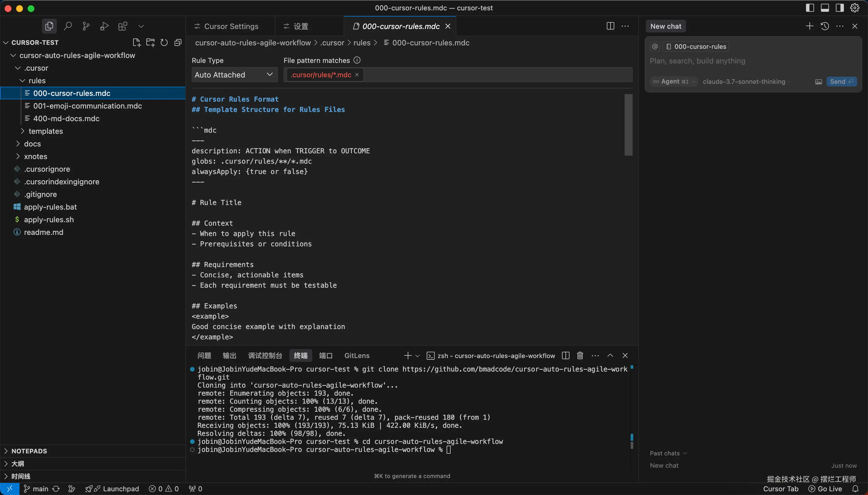This screenshot has width=868, height=495.
Task: Open the Extensions view icon
Action: click(x=123, y=26)
